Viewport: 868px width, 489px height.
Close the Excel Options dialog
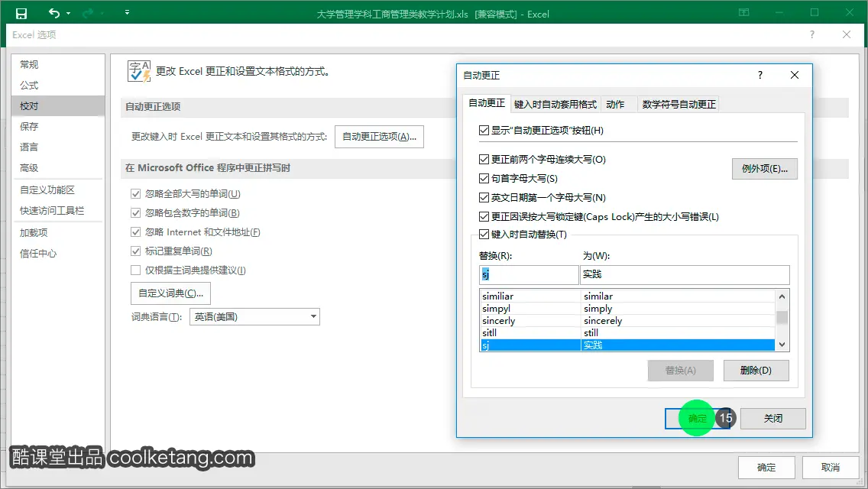(847, 34)
